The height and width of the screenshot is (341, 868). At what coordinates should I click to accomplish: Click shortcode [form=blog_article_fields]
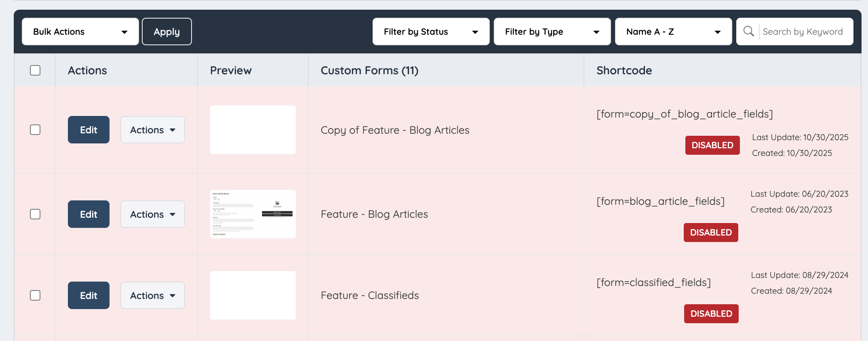(x=661, y=201)
